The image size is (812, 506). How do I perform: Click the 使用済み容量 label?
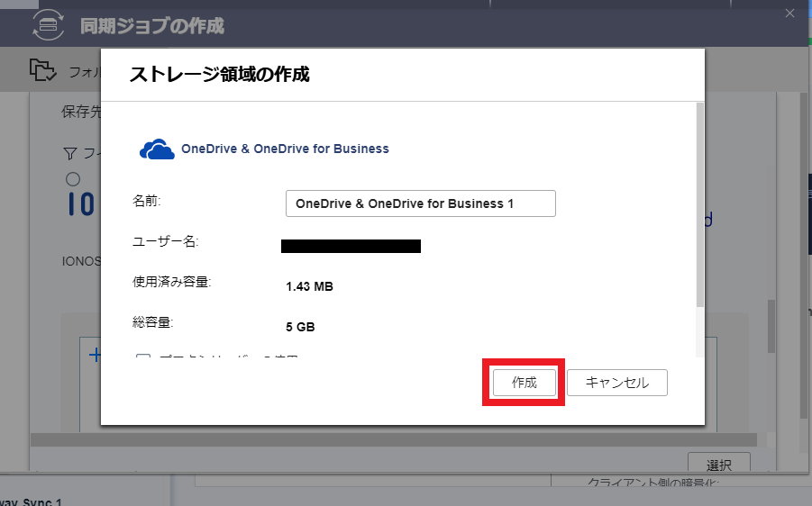[x=172, y=282]
